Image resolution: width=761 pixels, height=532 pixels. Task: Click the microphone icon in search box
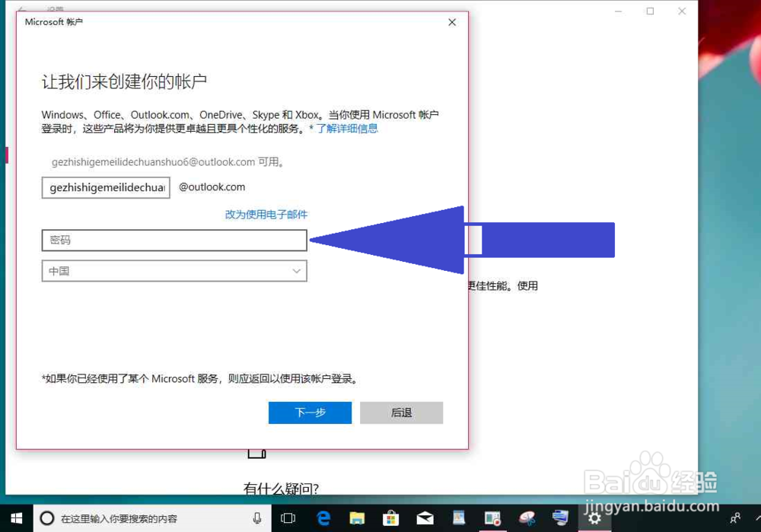coord(257,518)
